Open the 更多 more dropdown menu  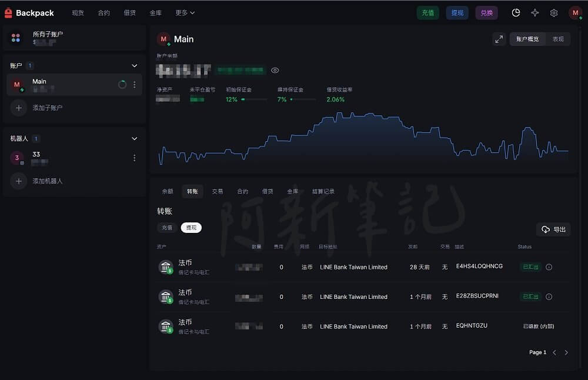[185, 13]
